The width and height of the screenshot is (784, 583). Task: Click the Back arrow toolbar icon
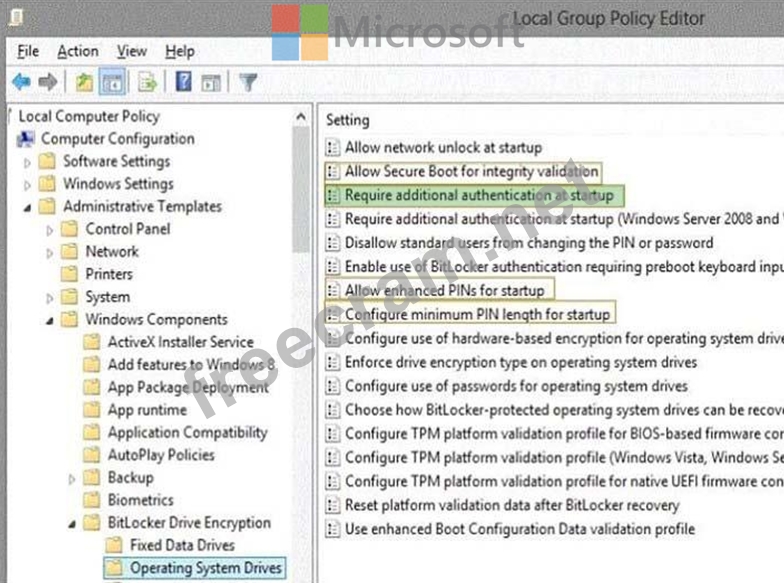coord(22,82)
